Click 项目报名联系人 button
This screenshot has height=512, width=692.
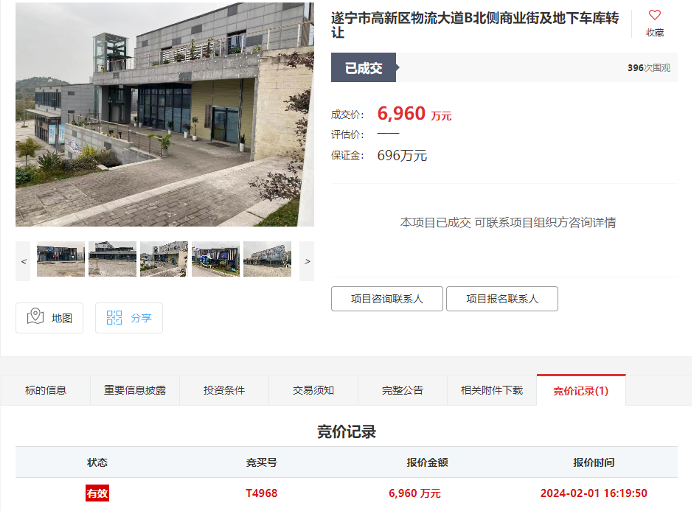[x=502, y=299]
